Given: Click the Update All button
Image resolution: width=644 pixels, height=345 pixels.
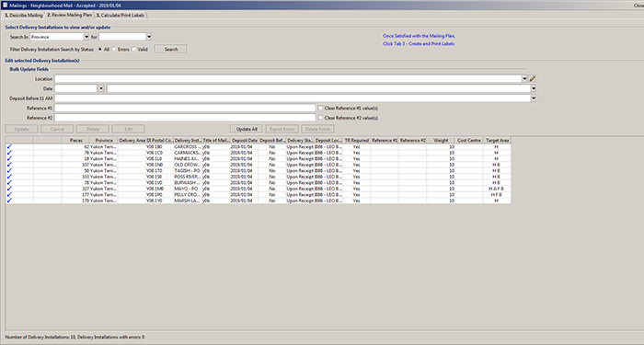Looking at the screenshot, I should tap(247, 129).
